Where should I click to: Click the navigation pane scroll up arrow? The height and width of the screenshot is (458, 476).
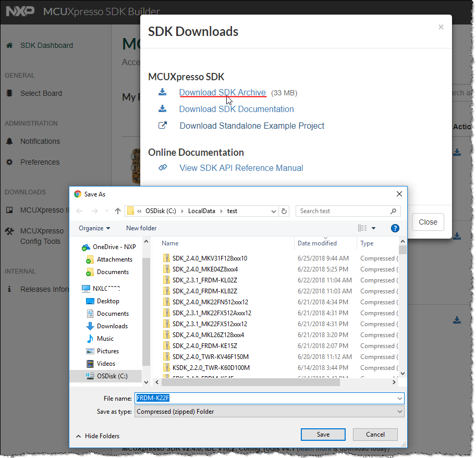pos(146,242)
